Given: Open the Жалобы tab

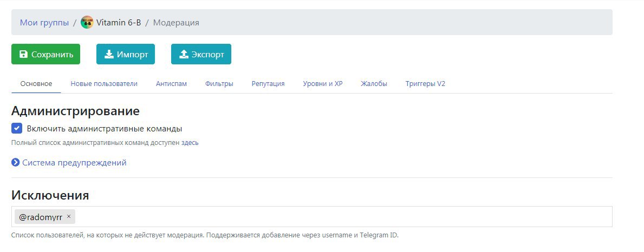Looking at the screenshot, I should click(x=374, y=84).
